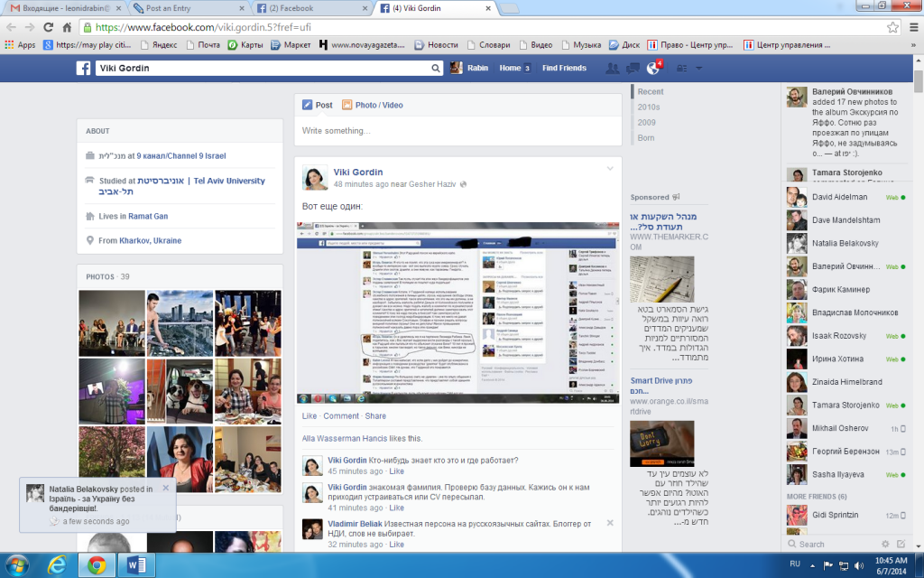Image resolution: width=924 pixels, height=578 pixels.
Task: Open the posted screenshot image
Action: pyautogui.click(x=457, y=312)
